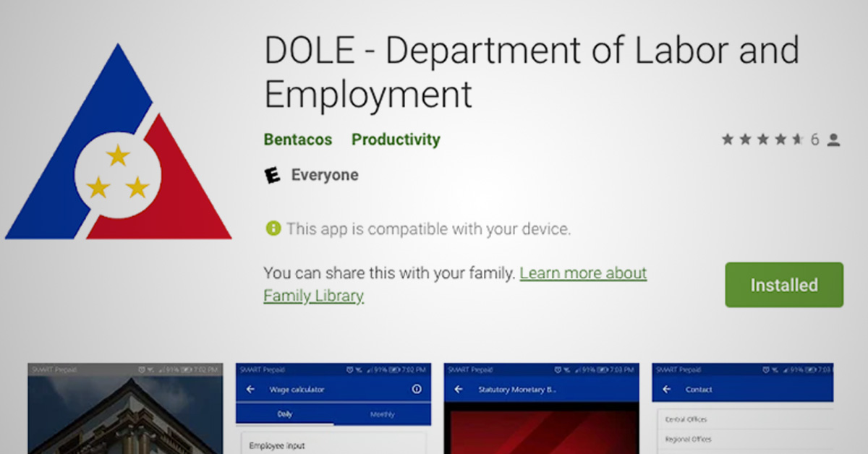This screenshot has height=454, width=868.
Task: Click the Everyone content rating icon
Action: tap(273, 175)
